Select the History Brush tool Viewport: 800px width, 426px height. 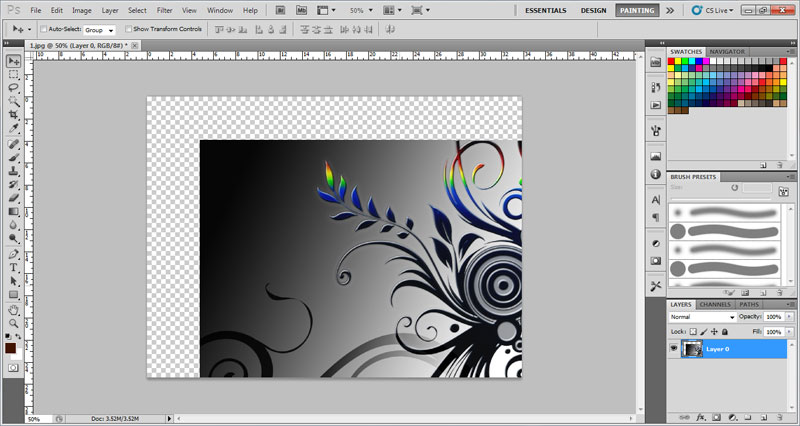14,184
